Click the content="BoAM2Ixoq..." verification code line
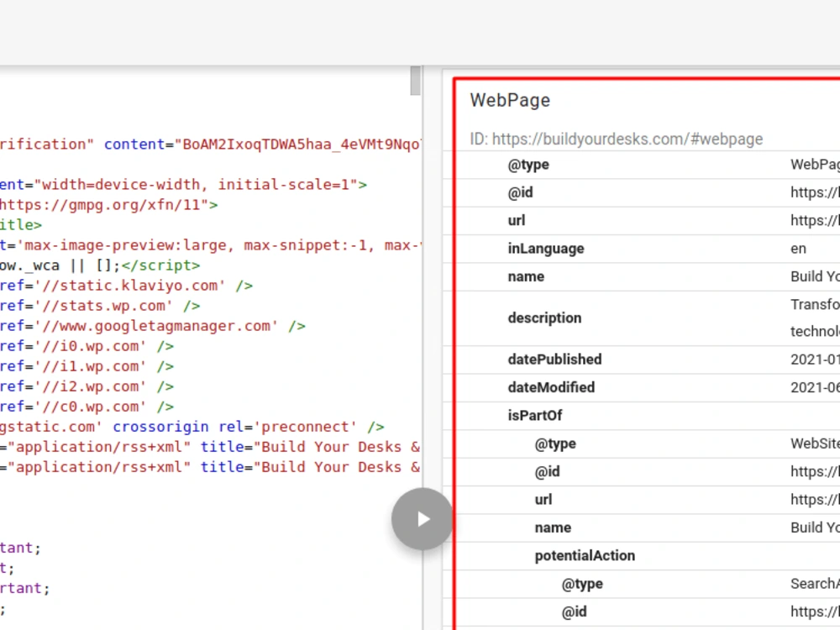Image resolution: width=840 pixels, height=630 pixels. tap(211, 144)
